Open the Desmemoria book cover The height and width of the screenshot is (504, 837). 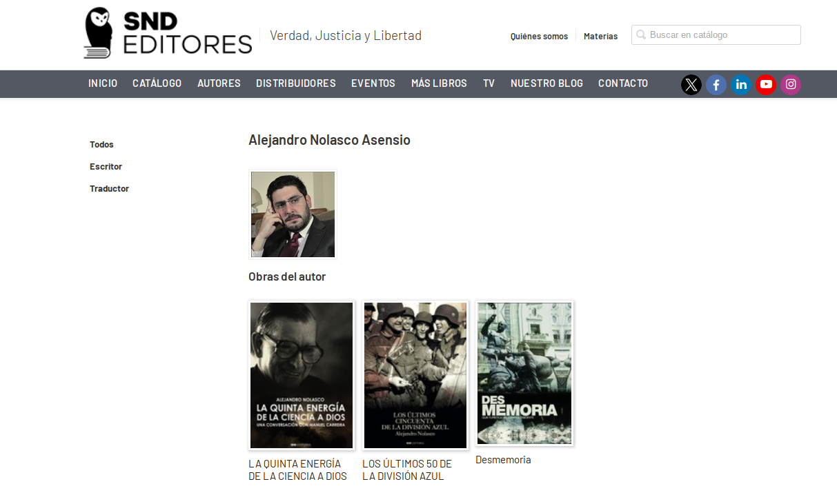click(524, 373)
